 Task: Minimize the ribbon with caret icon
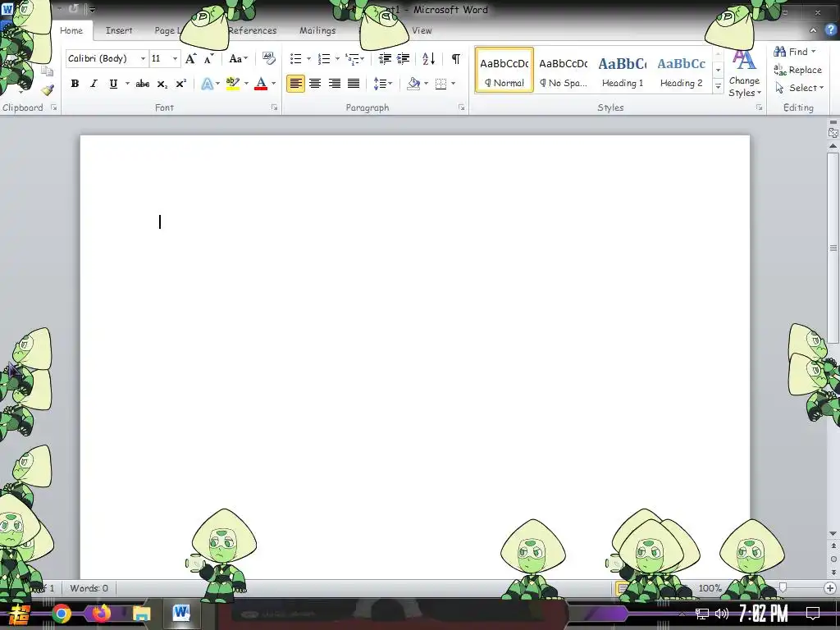[813, 31]
